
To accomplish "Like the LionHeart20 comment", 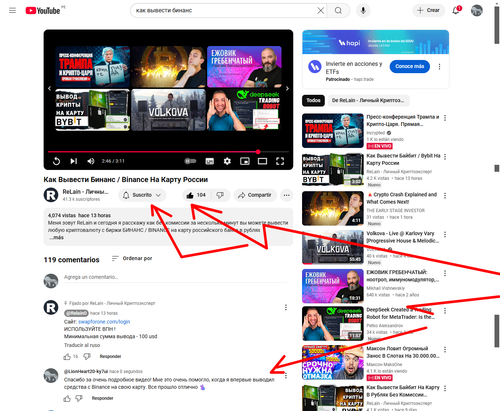I will point(67,398).
